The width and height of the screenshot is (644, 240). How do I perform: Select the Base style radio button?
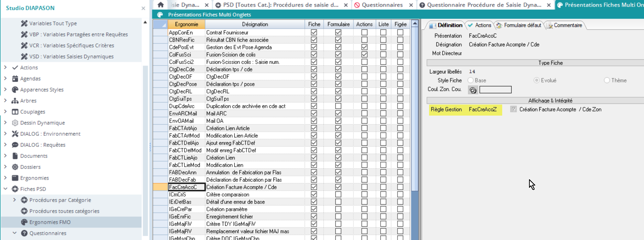[x=471, y=80]
